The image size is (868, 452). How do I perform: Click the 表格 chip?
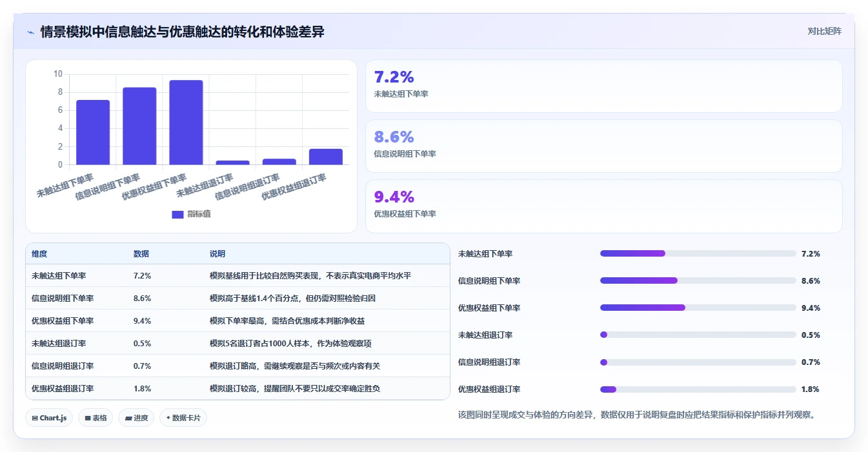96,418
